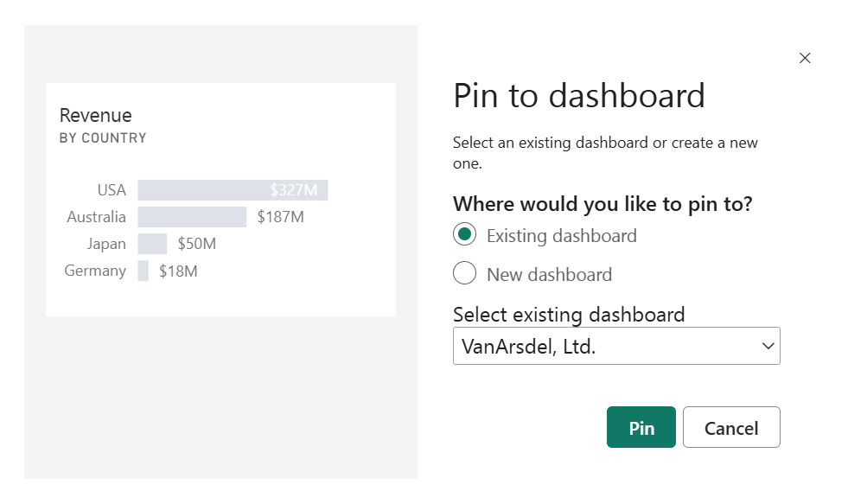Select the Japan bar in chart

point(152,244)
